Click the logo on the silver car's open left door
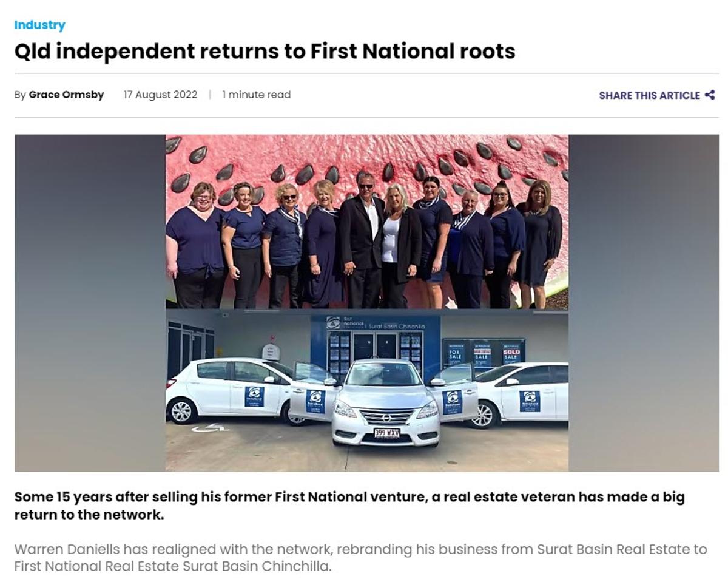Viewport: 728px width, 579px height. click(x=315, y=401)
